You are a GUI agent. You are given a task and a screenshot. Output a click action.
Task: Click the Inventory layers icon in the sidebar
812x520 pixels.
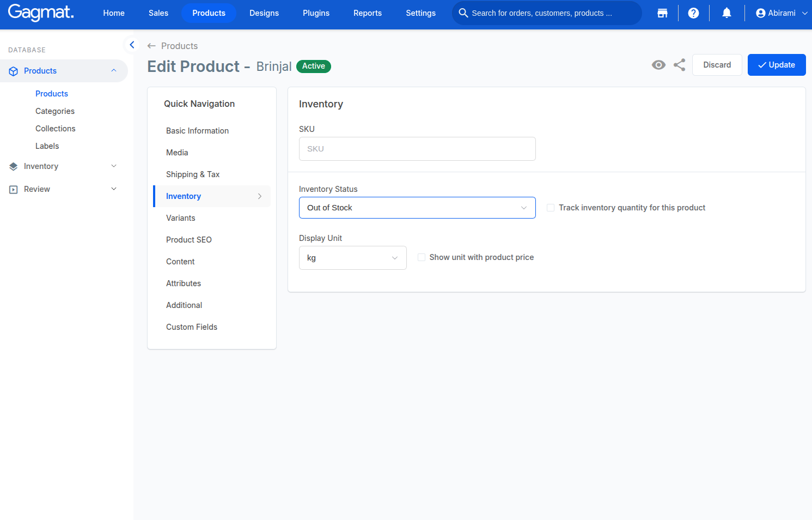point(14,166)
